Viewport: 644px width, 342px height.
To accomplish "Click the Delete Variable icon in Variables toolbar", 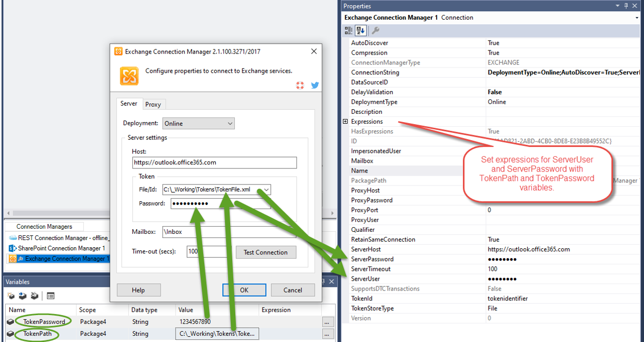I will [34, 296].
